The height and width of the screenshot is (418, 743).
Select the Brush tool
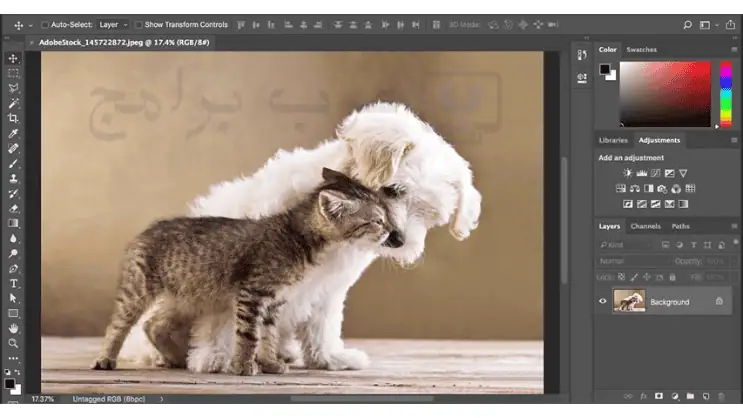13,164
